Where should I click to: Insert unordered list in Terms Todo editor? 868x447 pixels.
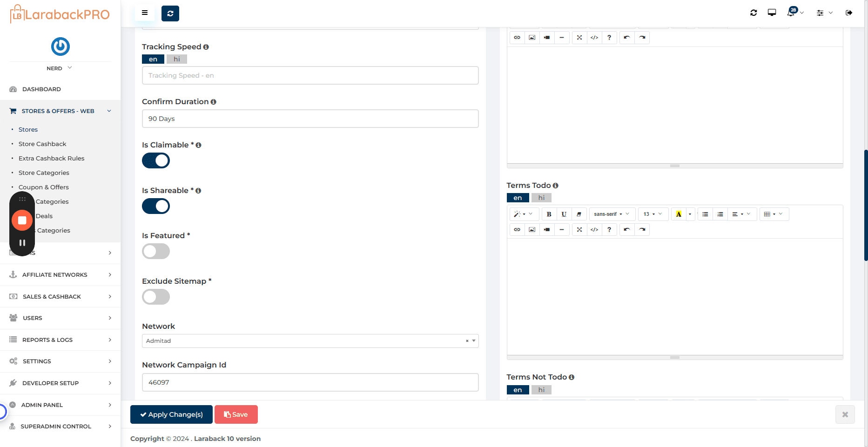[705, 214]
